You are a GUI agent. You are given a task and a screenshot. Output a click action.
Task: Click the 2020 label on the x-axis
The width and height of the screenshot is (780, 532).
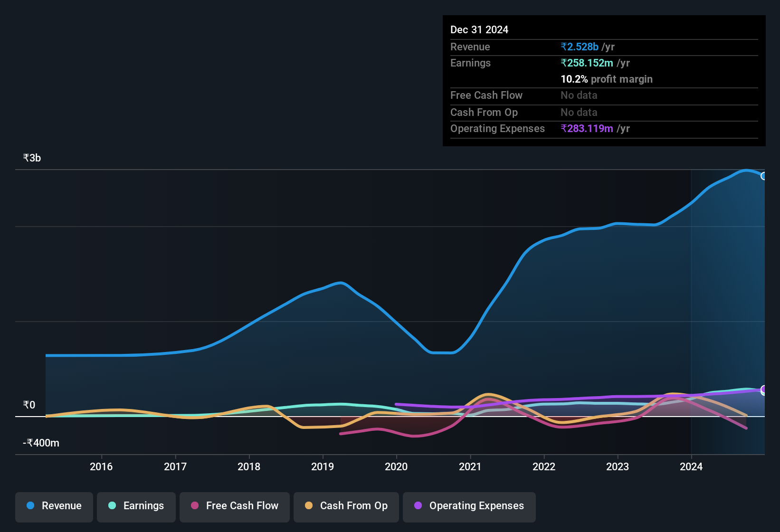pos(396,467)
